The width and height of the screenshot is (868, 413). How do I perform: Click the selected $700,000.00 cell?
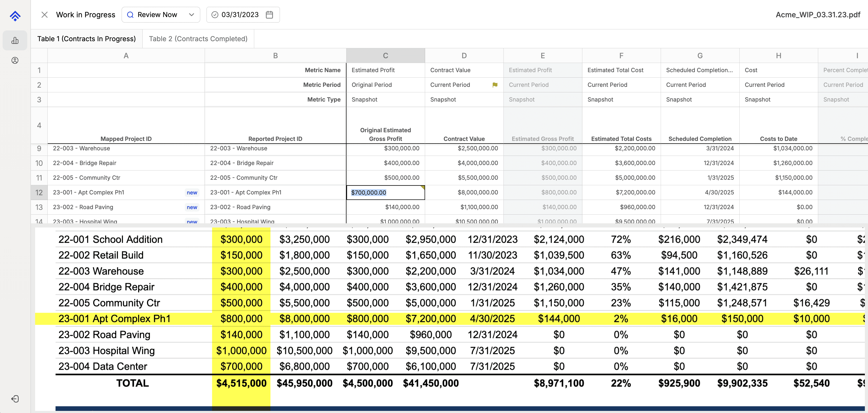click(x=386, y=192)
